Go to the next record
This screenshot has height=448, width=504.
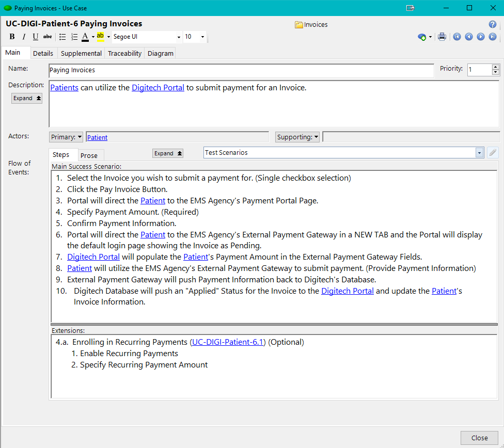481,37
